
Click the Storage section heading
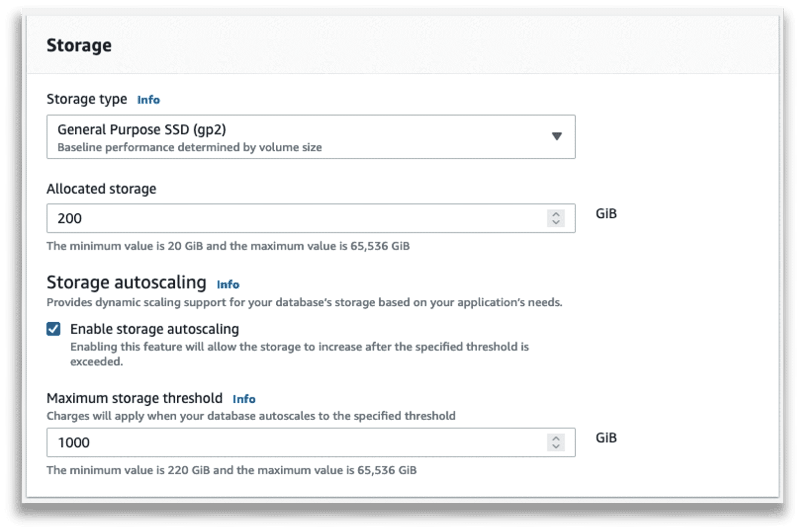pyautogui.click(x=79, y=46)
